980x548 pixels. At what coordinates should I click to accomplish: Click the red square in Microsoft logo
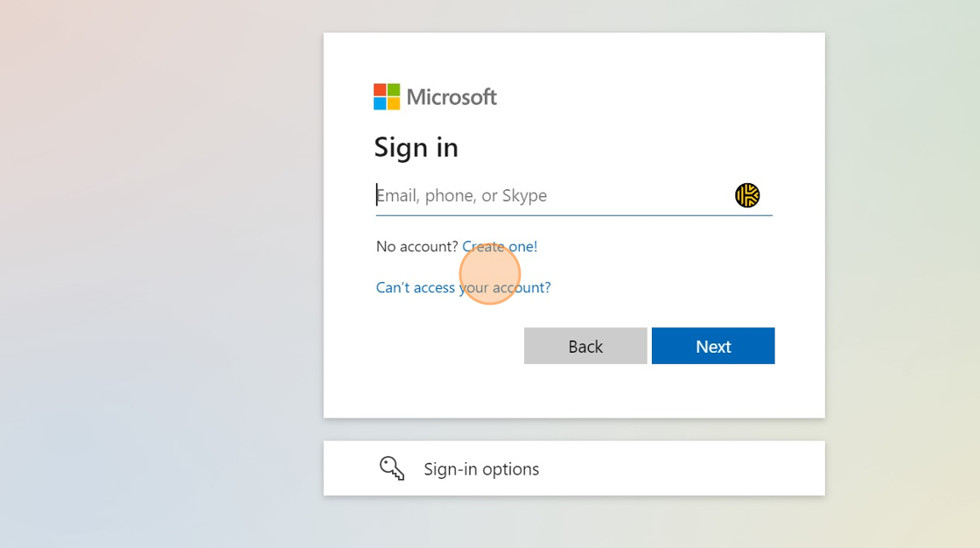click(380, 90)
